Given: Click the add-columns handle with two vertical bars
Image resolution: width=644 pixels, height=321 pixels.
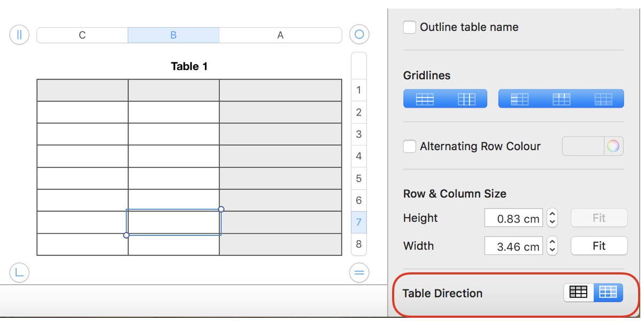Looking at the screenshot, I should [x=19, y=35].
